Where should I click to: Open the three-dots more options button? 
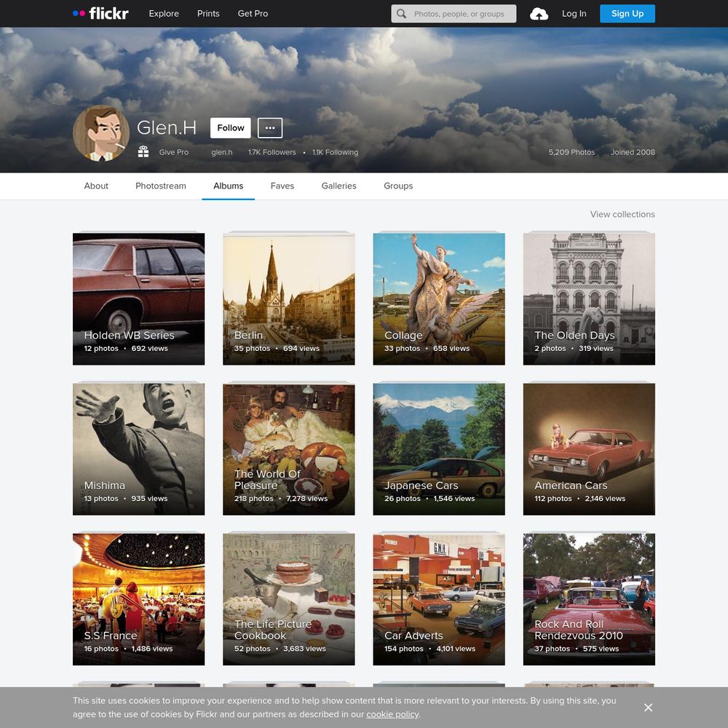click(270, 127)
